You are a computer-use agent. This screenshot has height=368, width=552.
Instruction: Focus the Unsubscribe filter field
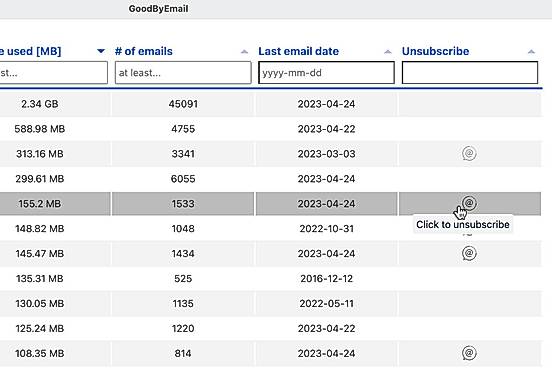[x=470, y=73]
